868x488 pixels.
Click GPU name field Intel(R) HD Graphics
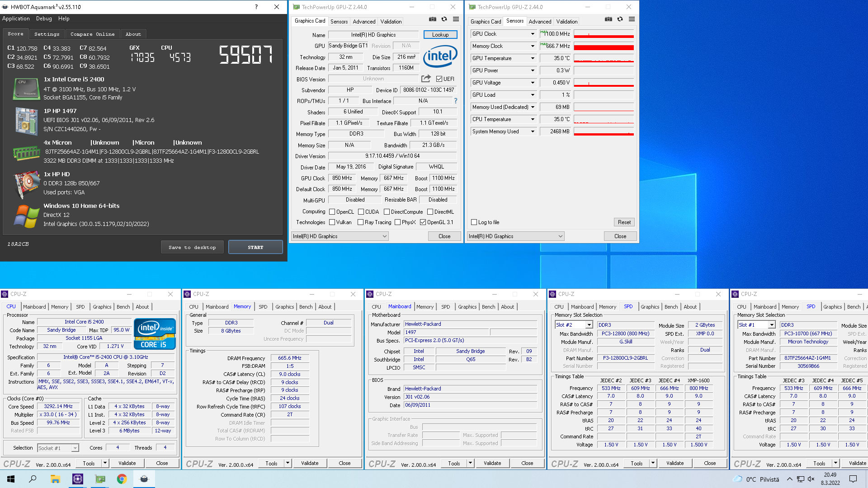click(373, 35)
